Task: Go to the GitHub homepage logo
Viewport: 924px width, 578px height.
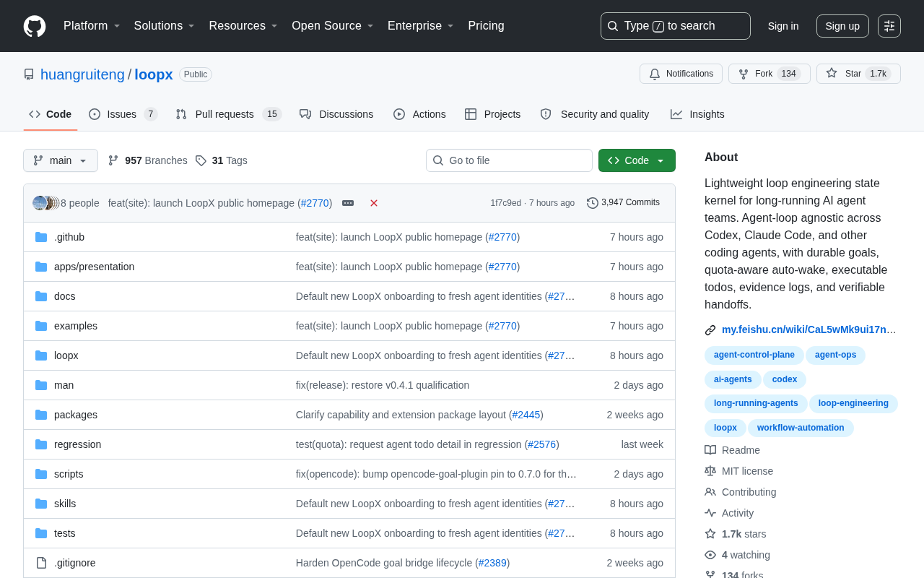Action: pos(35,26)
